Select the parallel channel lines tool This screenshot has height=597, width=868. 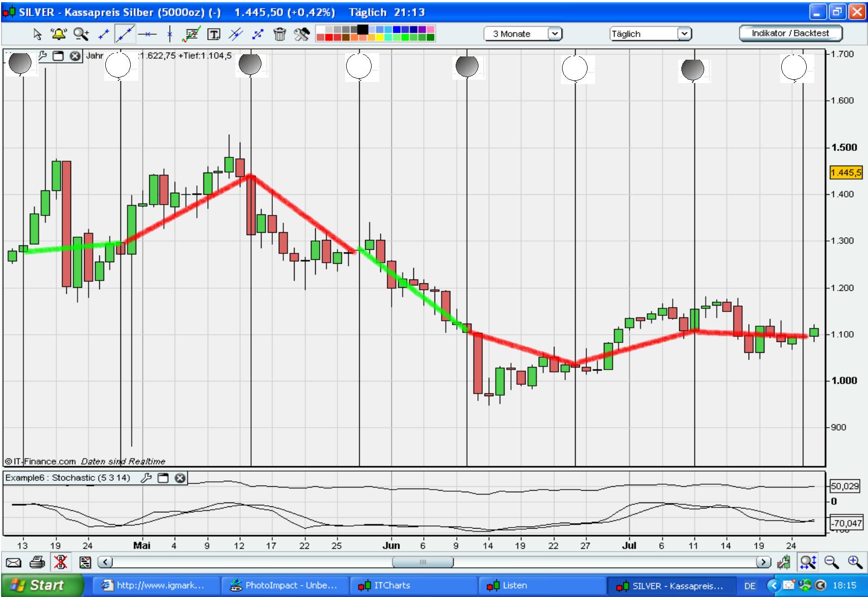click(x=235, y=34)
